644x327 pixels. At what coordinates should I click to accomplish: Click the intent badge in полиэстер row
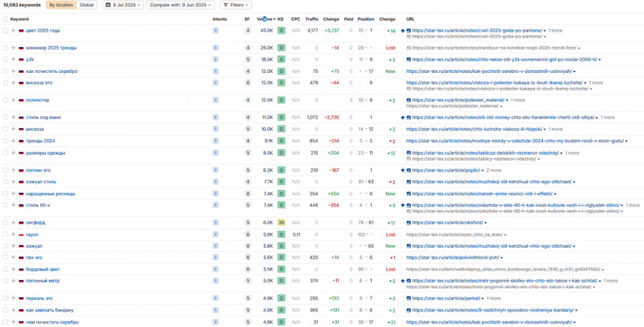pos(216,100)
